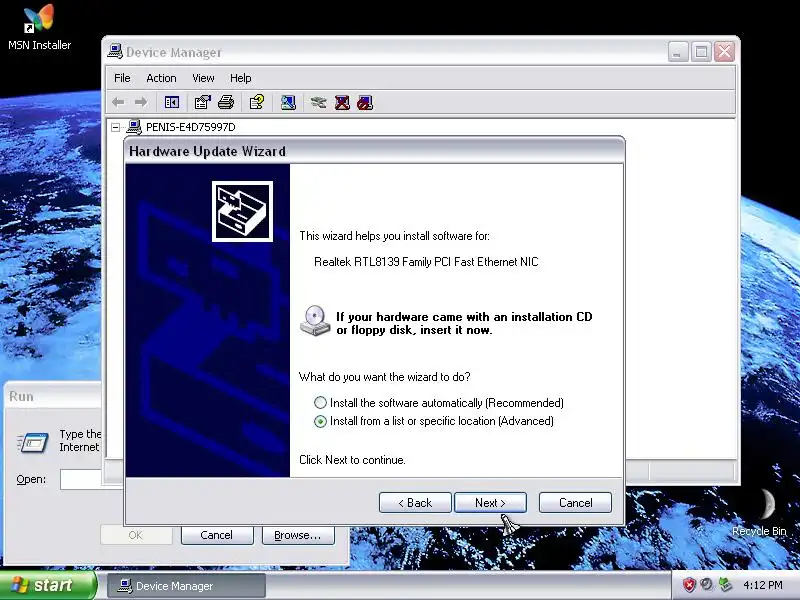The width and height of the screenshot is (800, 600).
Task: Select the PENIS-E4D75997D tree item
Action: click(190, 127)
